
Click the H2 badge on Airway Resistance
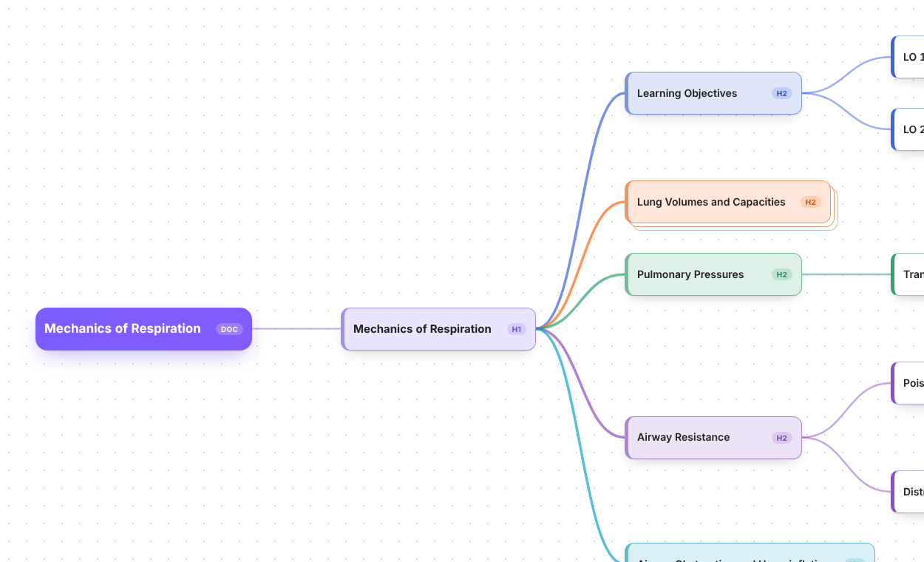(782, 438)
